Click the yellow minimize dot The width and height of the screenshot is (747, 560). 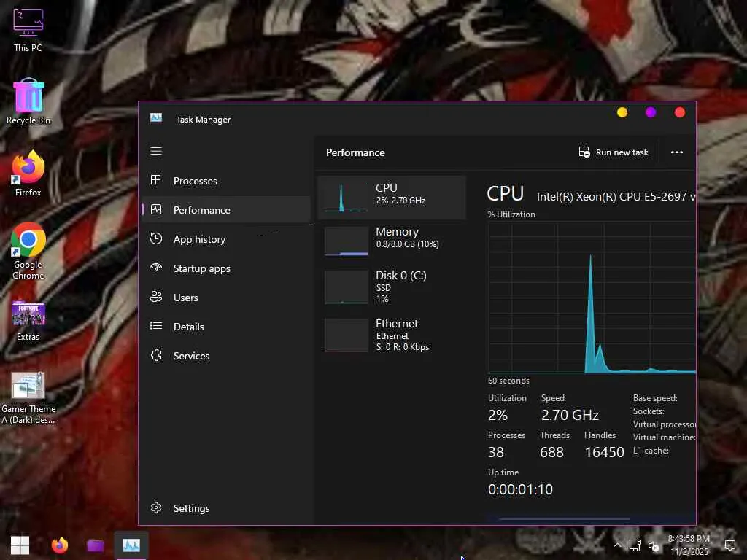click(622, 112)
